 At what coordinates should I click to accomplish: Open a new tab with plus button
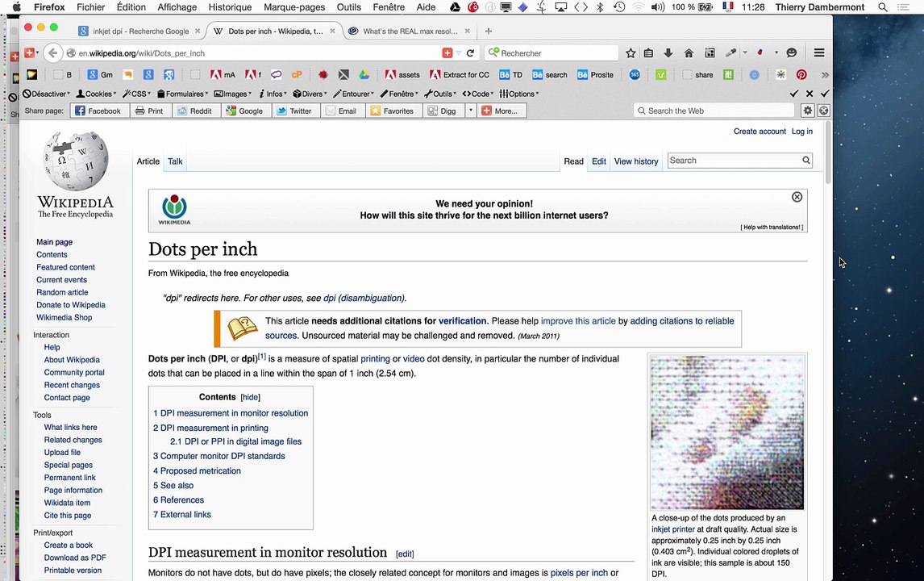coord(488,31)
